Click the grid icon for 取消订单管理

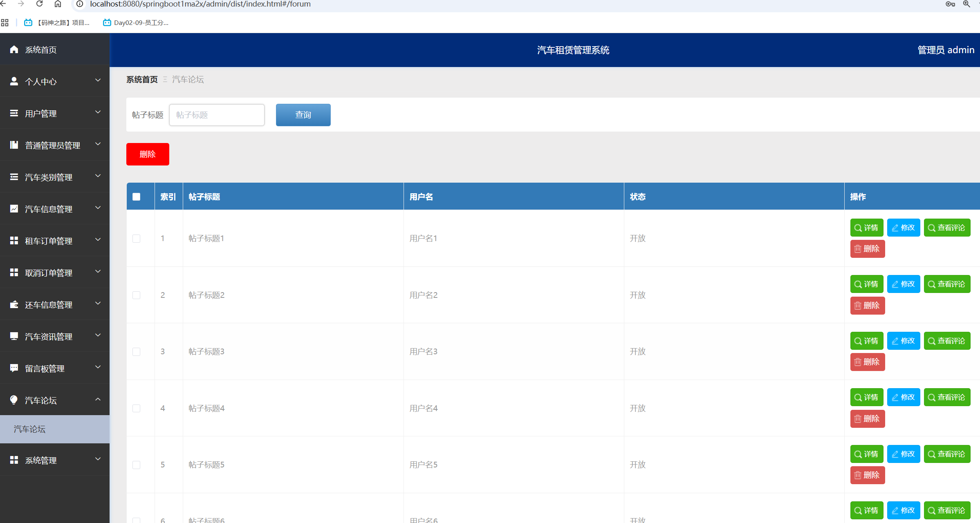pos(14,273)
